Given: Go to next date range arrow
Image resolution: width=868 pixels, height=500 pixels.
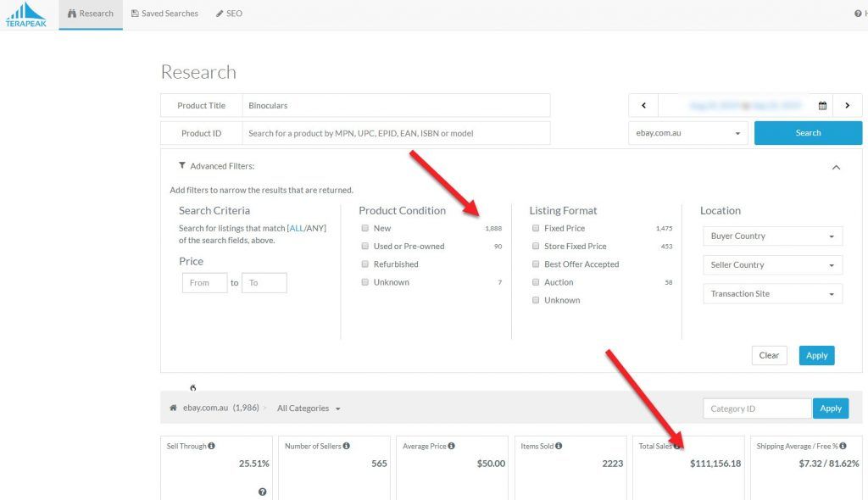Looking at the screenshot, I should click(847, 105).
